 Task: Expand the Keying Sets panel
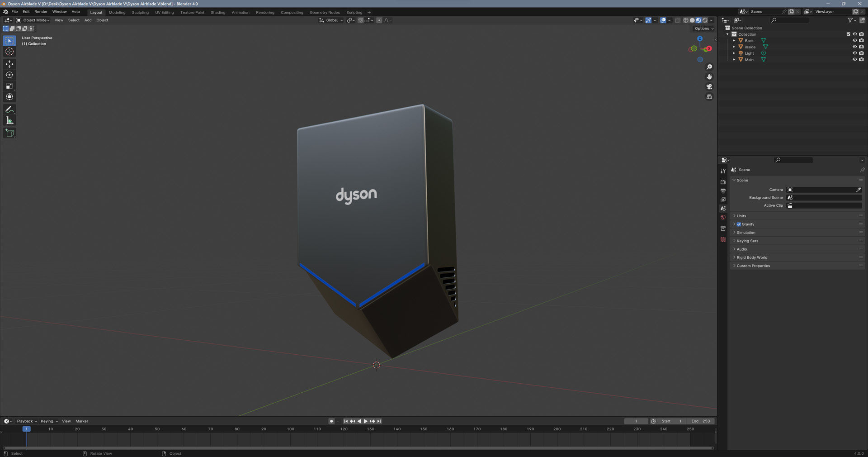(x=798, y=241)
